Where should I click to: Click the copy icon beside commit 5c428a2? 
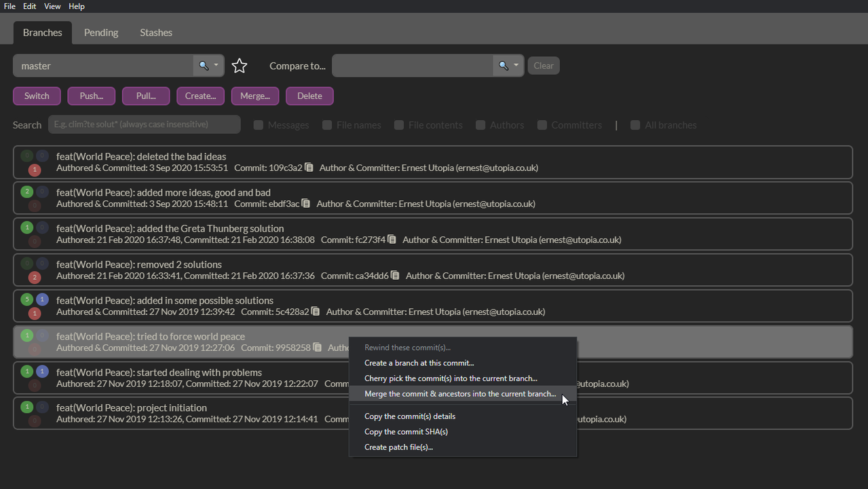tap(316, 312)
